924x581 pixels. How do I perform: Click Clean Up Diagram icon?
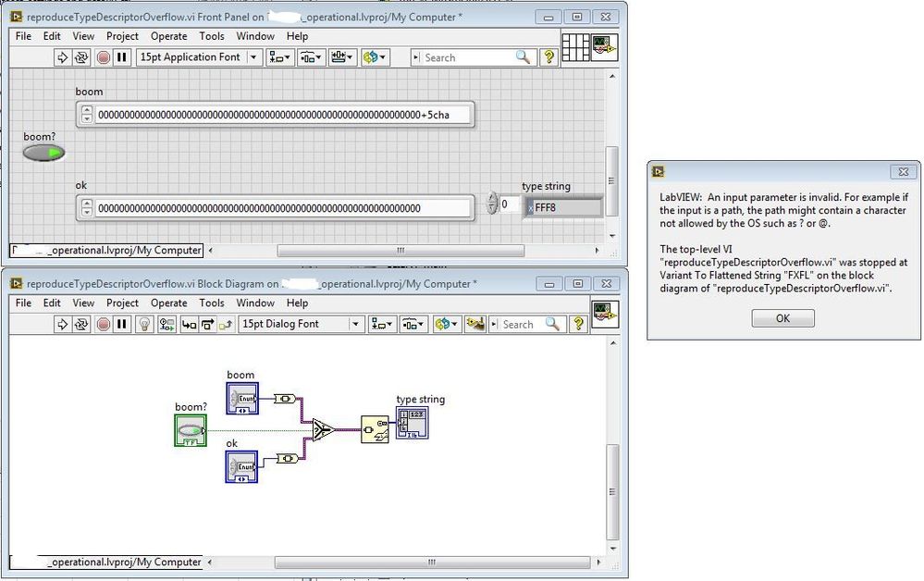tap(475, 324)
